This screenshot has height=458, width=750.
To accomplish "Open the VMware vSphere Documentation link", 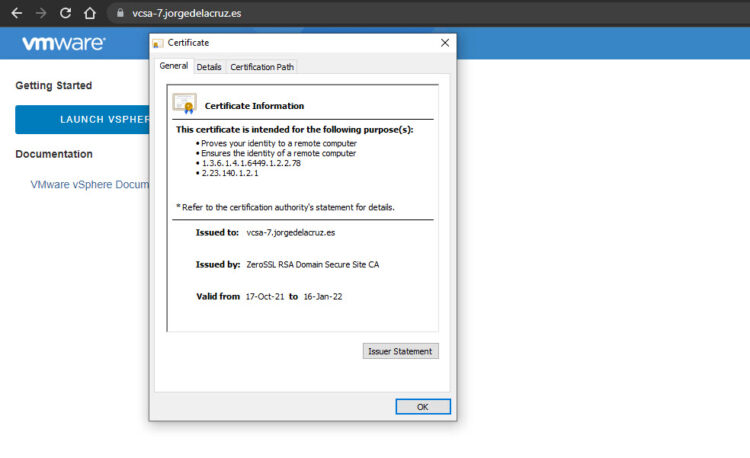I will pyautogui.click(x=90, y=185).
